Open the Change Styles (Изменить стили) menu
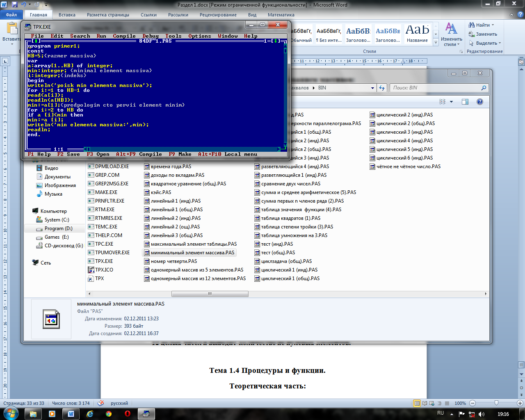This screenshot has height=420, width=525. (x=452, y=34)
